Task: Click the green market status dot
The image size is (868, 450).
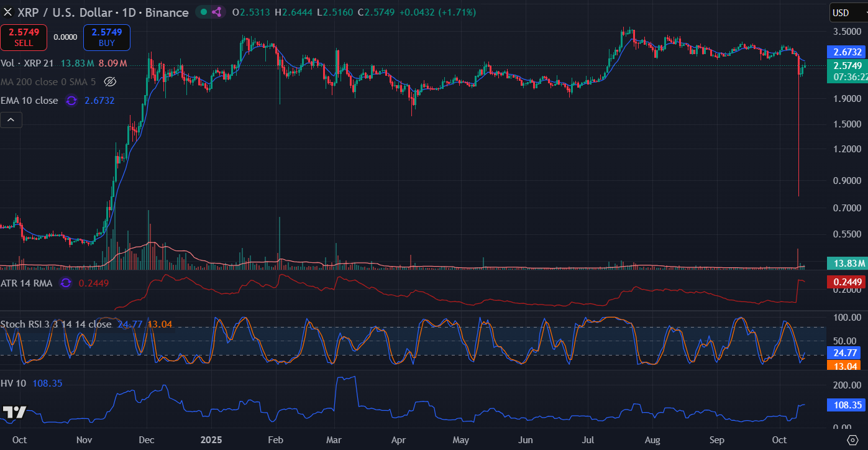Action: pos(204,12)
